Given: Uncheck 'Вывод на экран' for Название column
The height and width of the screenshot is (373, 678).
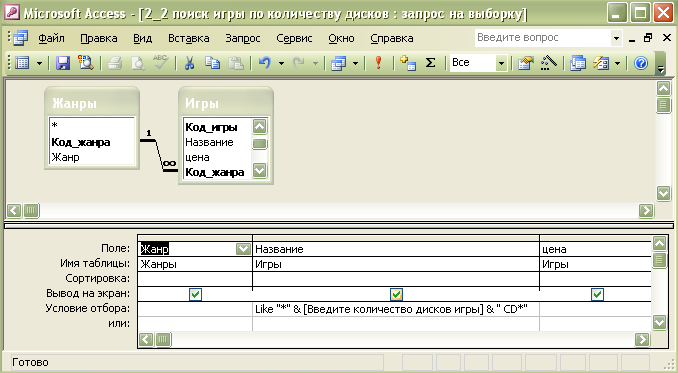Looking at the screenshot, I should (396, 294).
